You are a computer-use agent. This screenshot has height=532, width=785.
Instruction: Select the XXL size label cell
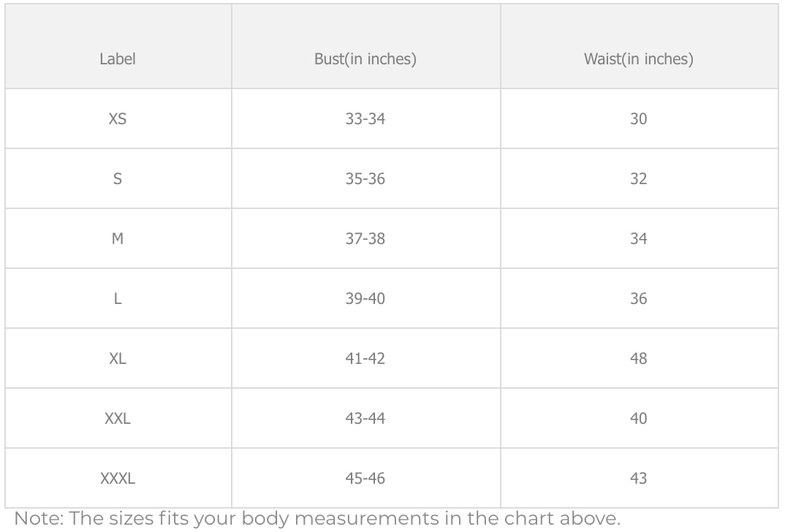coord(118,419)
